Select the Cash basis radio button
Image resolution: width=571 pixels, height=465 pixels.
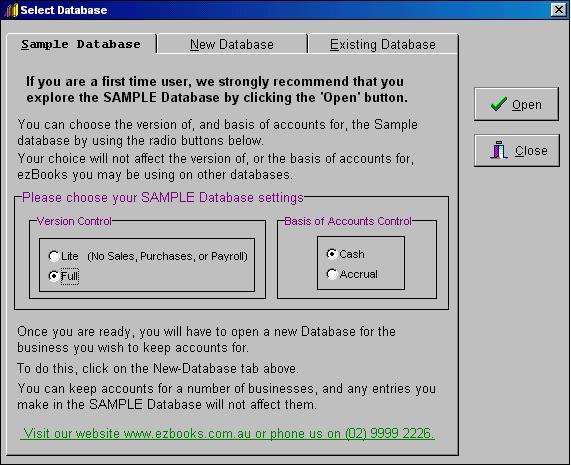coord(332,254)
